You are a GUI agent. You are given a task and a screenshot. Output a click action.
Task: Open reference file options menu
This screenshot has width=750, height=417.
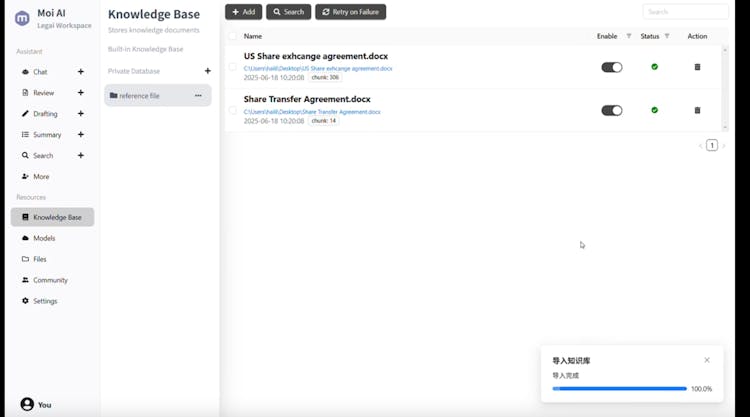198,96
